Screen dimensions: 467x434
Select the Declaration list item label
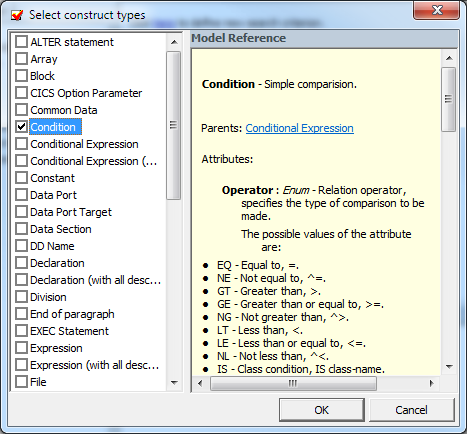click(x=57, y=263)
